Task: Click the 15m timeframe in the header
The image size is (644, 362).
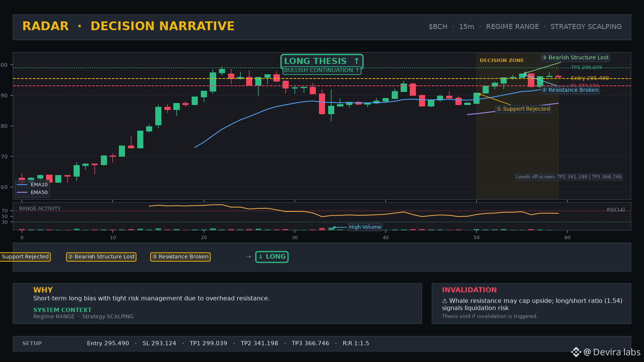Action: 467,27
